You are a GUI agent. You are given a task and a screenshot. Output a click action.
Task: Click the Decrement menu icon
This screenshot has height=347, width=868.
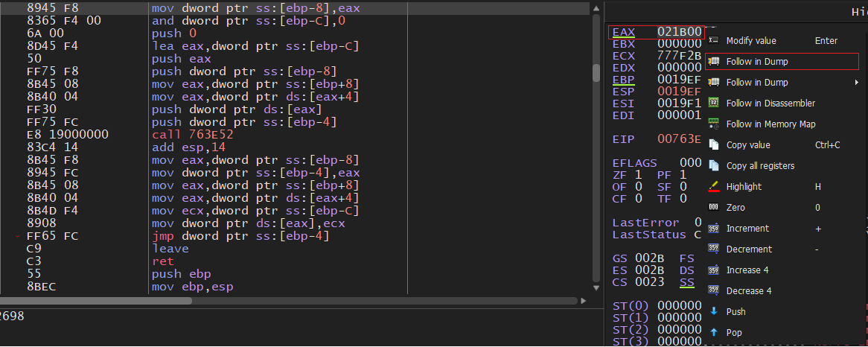click(x=714, y=249)
